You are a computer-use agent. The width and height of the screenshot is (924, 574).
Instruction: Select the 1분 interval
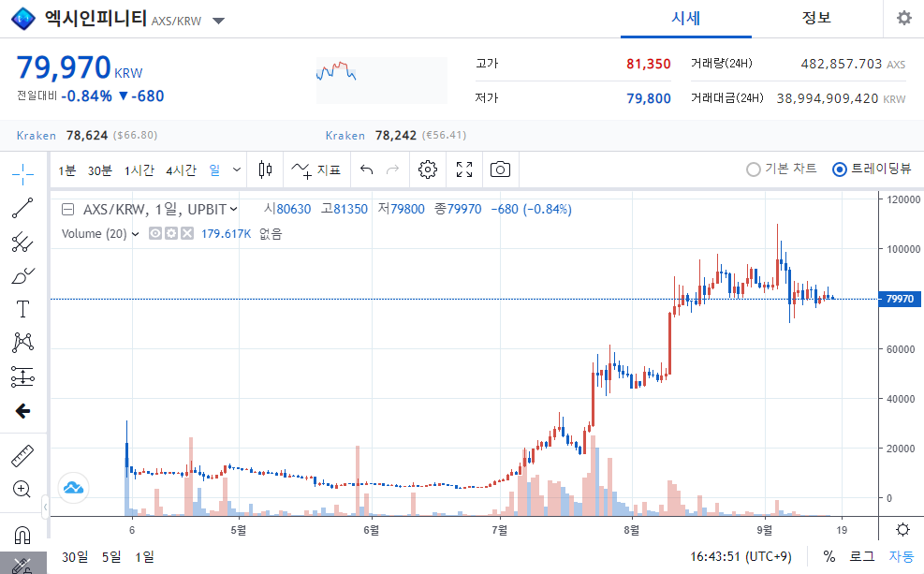click(x=66, y=170)
